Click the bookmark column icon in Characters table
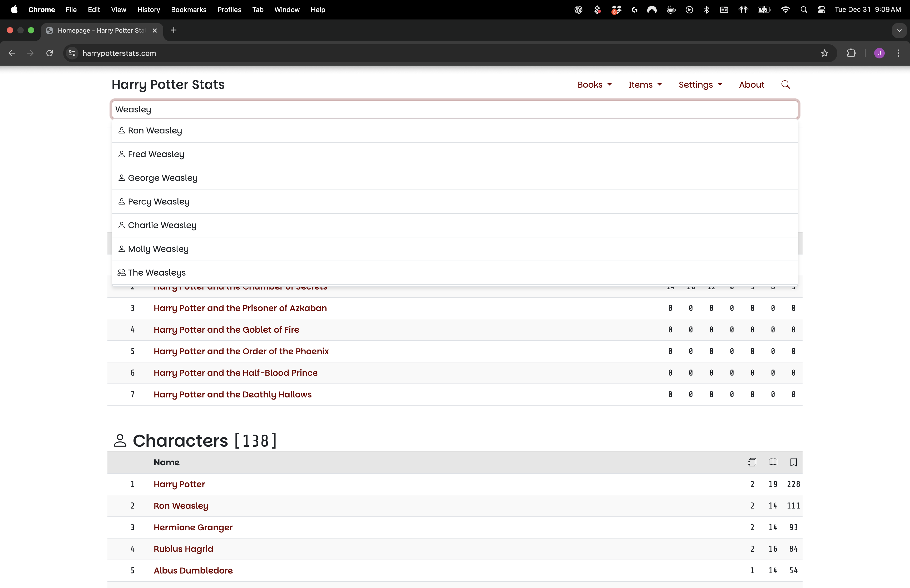The width and height of the screenshot is (910, 588). point(793,462)
